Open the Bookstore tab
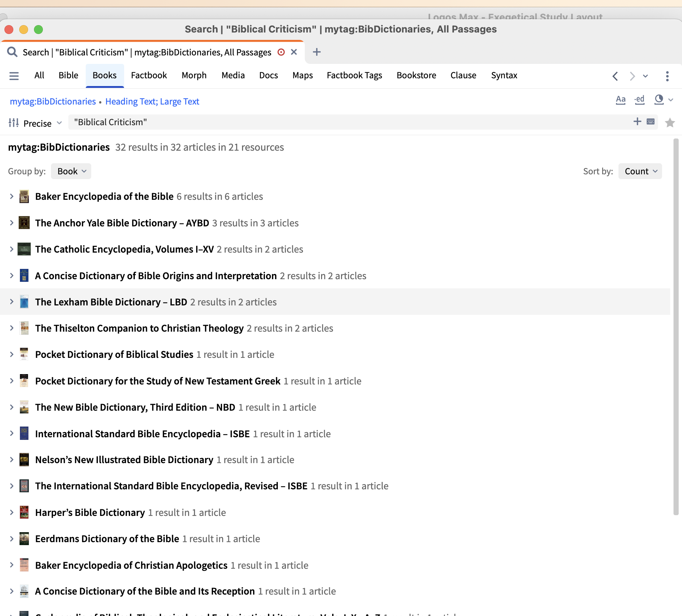Image resolution: width=682 pixels, height=616 pixels. coord(416,75)
